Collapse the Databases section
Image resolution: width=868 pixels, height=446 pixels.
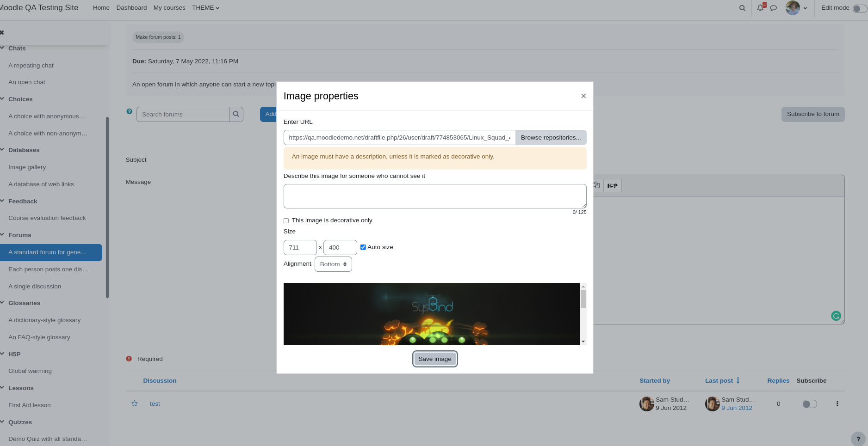pyautogui.click(x=2, y=149)
